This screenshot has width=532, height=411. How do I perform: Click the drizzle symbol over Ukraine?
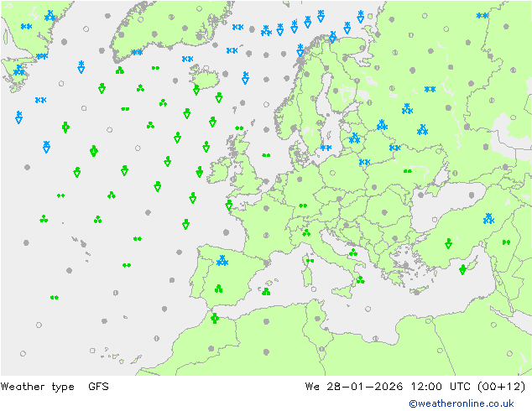[x=408, y=171]
